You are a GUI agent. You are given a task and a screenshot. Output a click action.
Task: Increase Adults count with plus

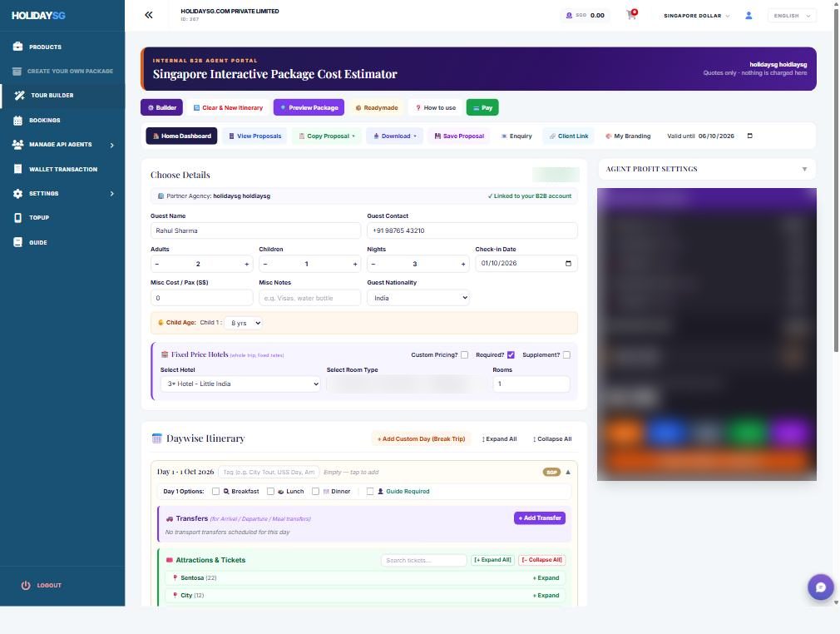click(x=246, y=264)
